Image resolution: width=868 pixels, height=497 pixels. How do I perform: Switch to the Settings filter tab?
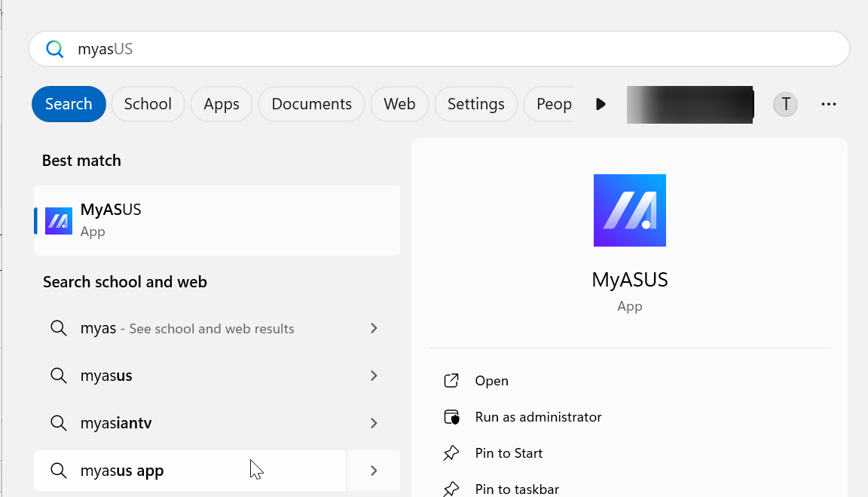[x=475, y=104]
